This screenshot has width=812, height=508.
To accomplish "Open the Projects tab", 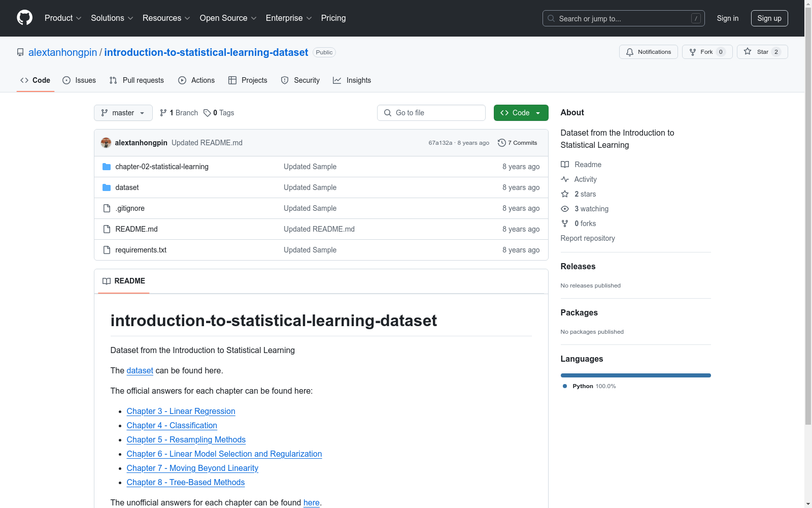I will (x=248, y=80).
